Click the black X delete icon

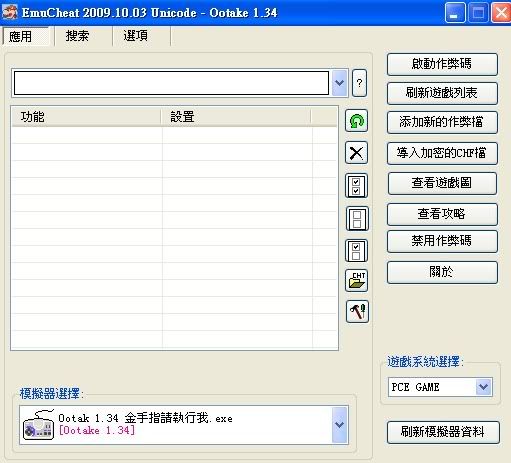pyautogui.click(x=356, y=153)
